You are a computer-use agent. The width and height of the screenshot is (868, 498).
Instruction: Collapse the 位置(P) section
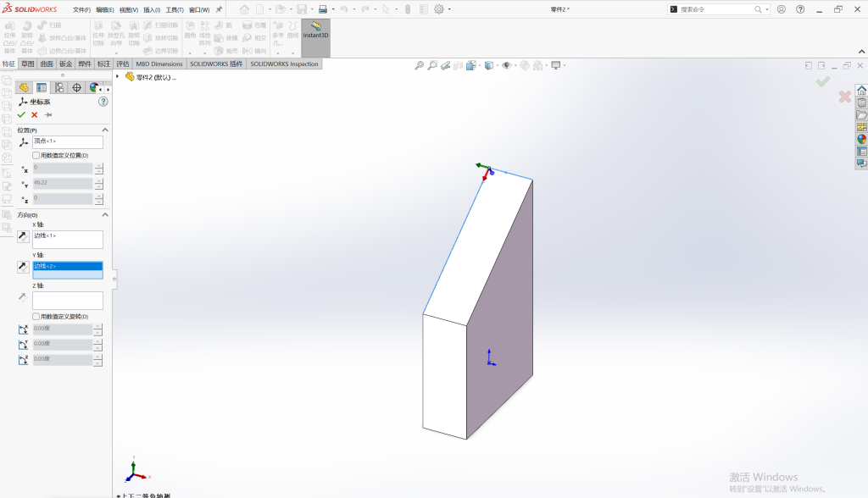pos(105,130)
